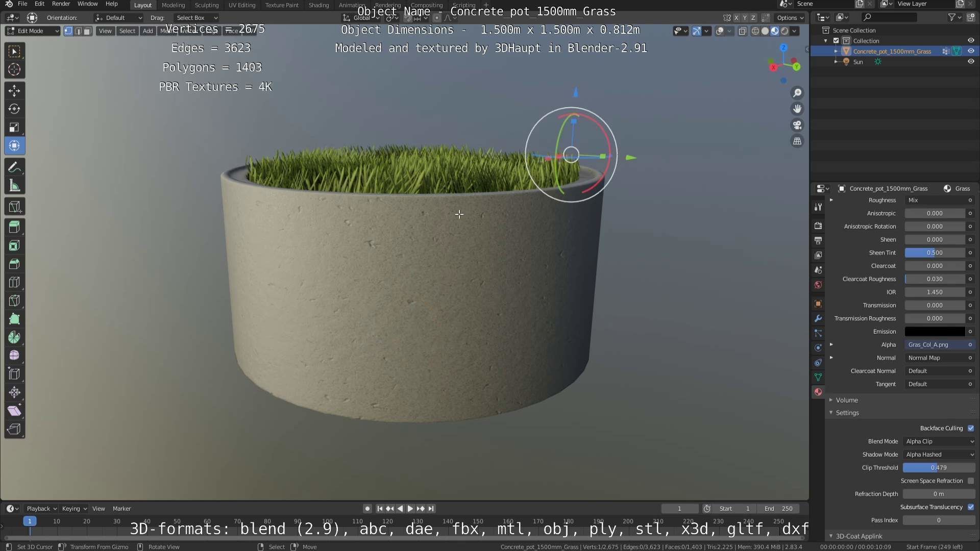Select the Extrude Region tool
The width and height of the screenshot is (980, 551).
(x=14, y=227)
